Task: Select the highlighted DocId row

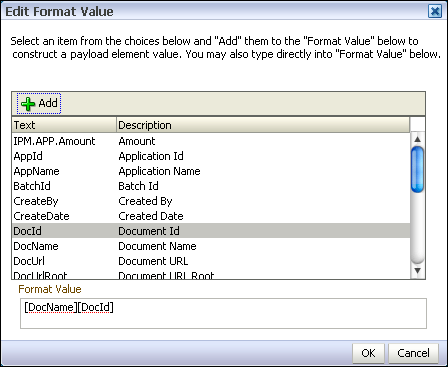Action: 211,231
